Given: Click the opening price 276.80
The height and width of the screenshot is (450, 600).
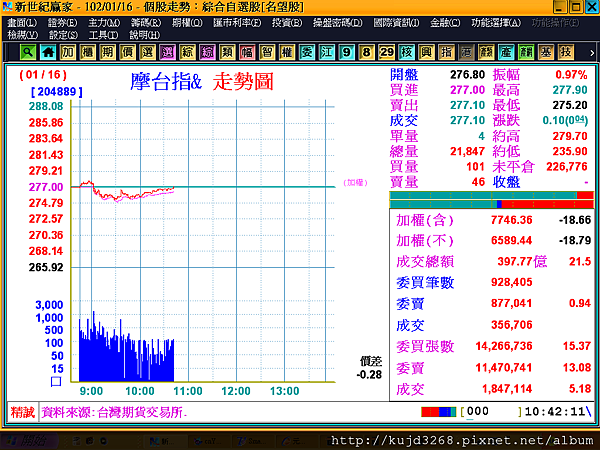Looking at the screenshot, I should pyautogui.click(x=467, y=74).
